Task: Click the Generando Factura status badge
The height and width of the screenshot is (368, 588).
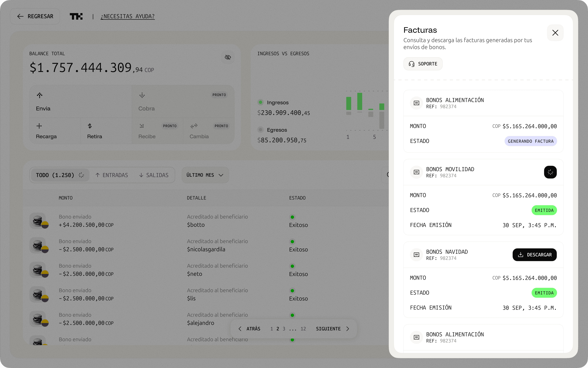Action: tap(531, 141)
